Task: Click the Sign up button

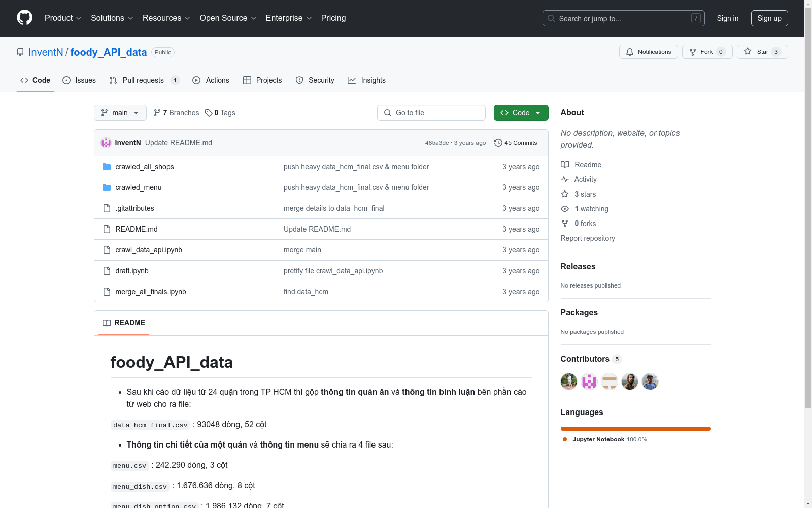Action: (x=769, y=18)
